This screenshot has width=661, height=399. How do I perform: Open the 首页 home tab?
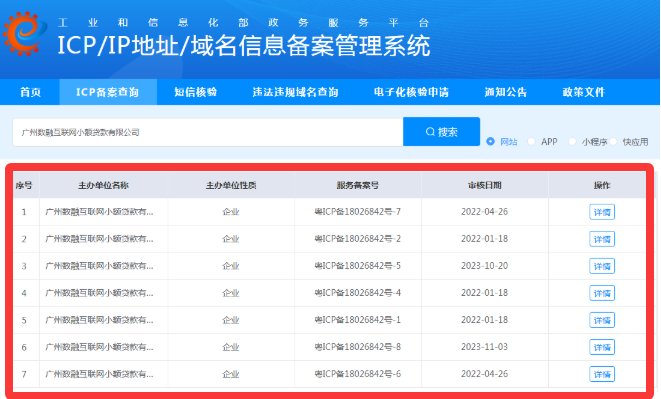pos(30,92)
